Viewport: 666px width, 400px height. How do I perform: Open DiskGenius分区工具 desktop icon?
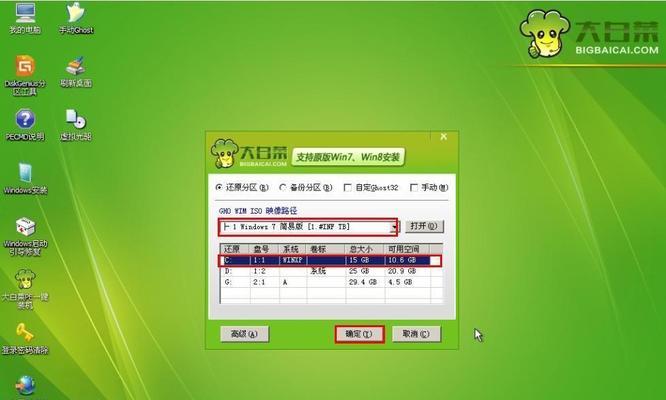pos(25,76)
